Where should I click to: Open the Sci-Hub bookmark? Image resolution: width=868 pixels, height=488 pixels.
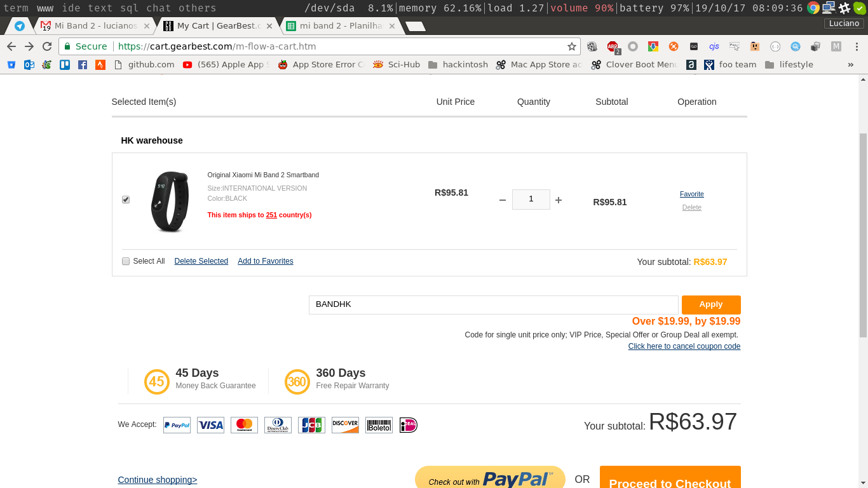coord(397,64)
